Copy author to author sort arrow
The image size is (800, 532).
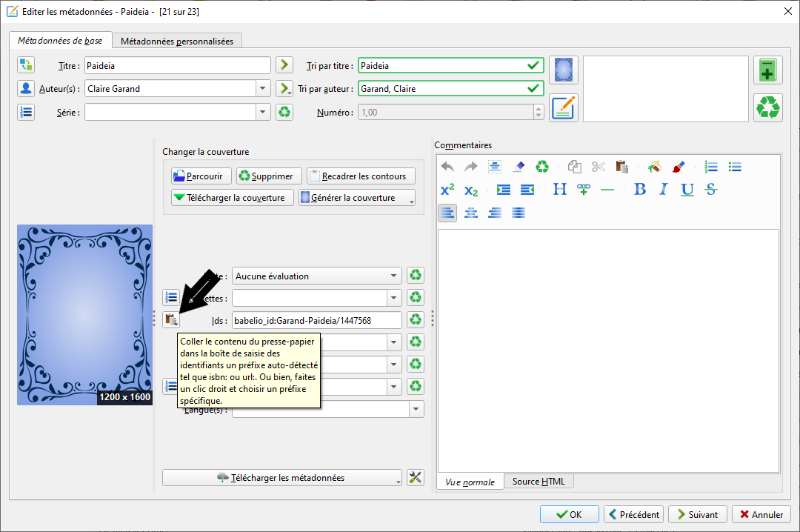(x=284, y=88)
